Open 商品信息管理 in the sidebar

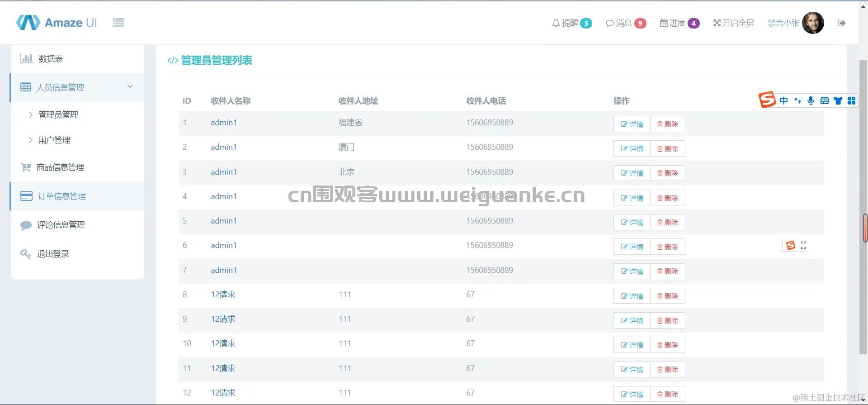pos(78,167)
